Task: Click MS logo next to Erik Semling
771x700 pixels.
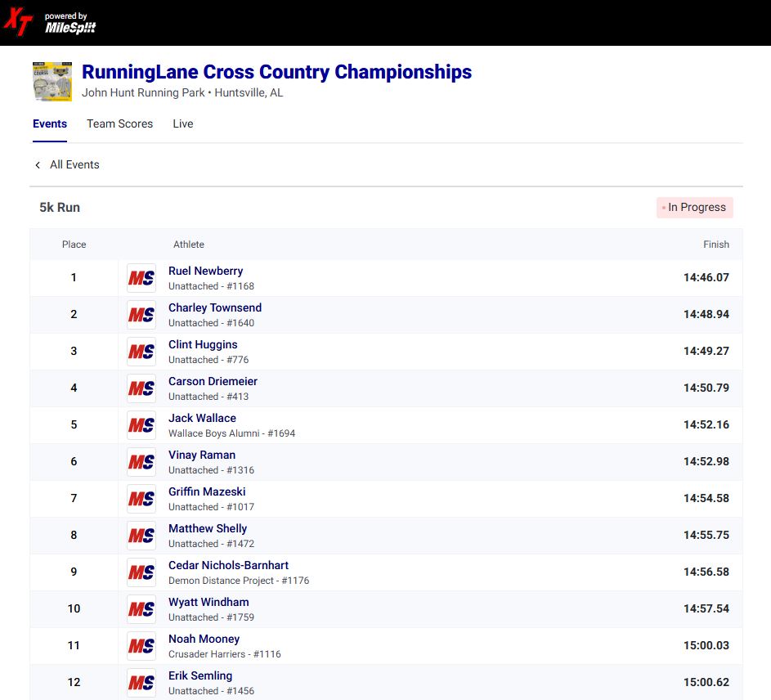Action: [x=141, y=683]
